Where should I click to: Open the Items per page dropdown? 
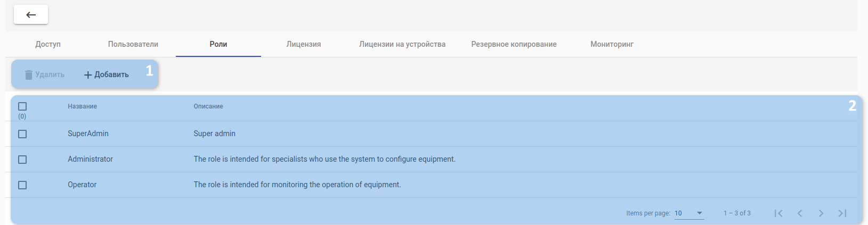click(x=689, y=213)
